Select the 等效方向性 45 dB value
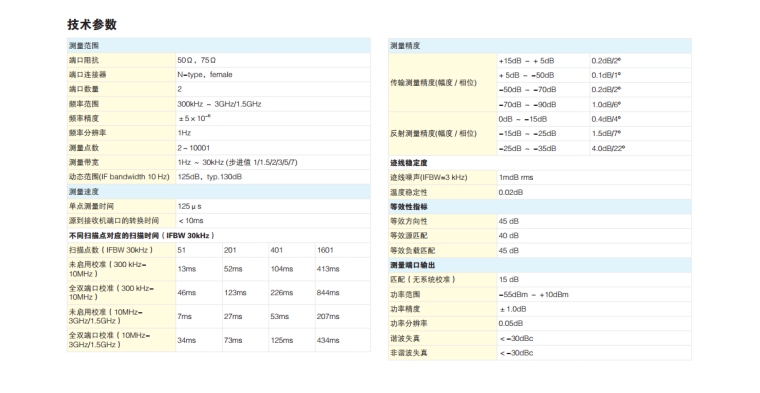This screenshot has width=760, height=393. tap(508, 221)
